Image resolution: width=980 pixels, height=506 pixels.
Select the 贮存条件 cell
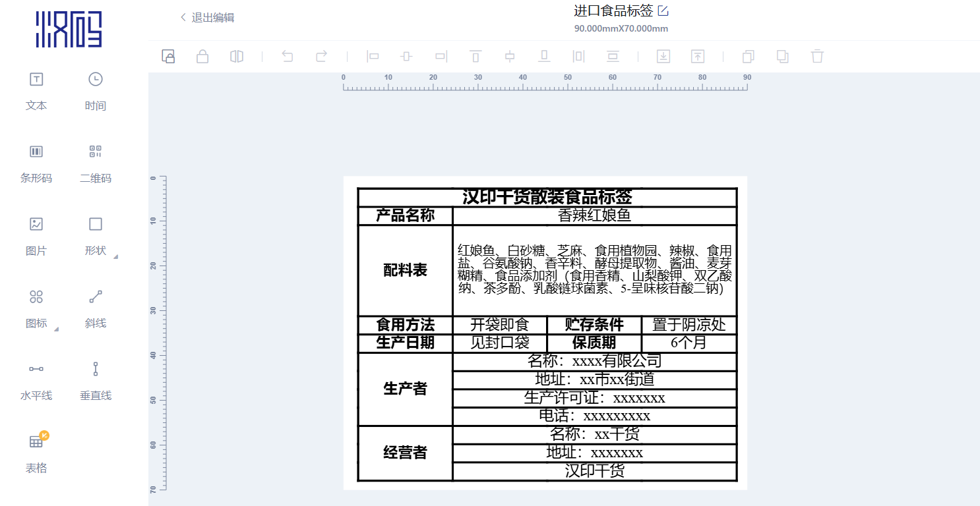pyautogui.click(x=594, y=325)
